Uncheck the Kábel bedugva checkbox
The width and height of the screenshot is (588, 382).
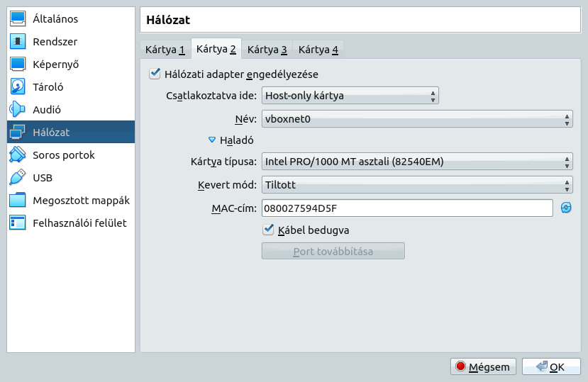[x=268, y=230]
